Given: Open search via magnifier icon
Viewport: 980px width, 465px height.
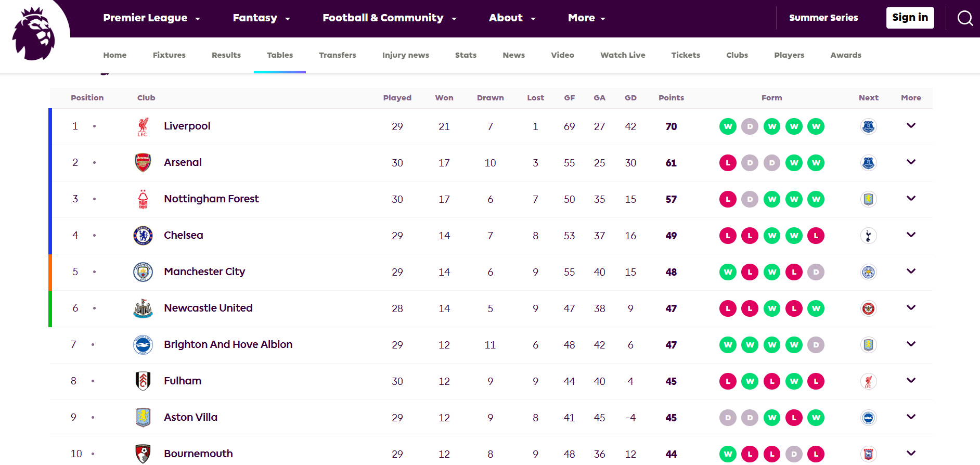Looking at the screenshot, I should coord(965,18).
